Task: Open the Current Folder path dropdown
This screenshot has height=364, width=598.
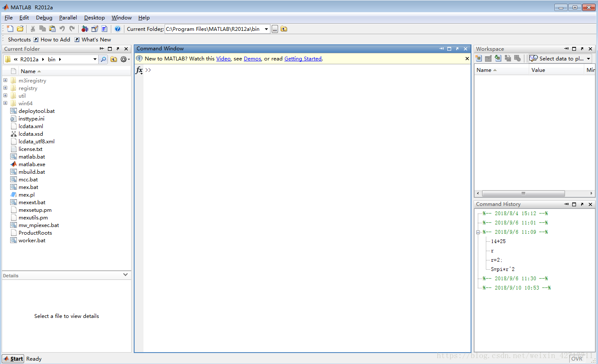Action: coord(266,29)
